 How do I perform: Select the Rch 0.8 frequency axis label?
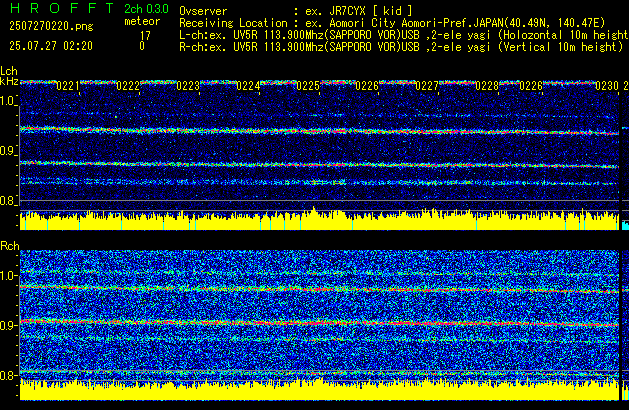tap(8, 375)
